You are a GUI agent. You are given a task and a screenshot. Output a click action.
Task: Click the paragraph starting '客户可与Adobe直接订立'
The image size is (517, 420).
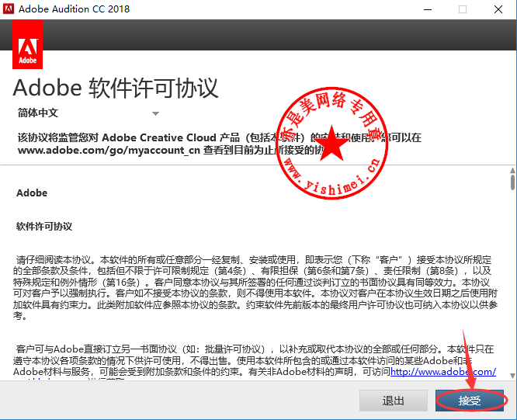[x=255, y=361]
